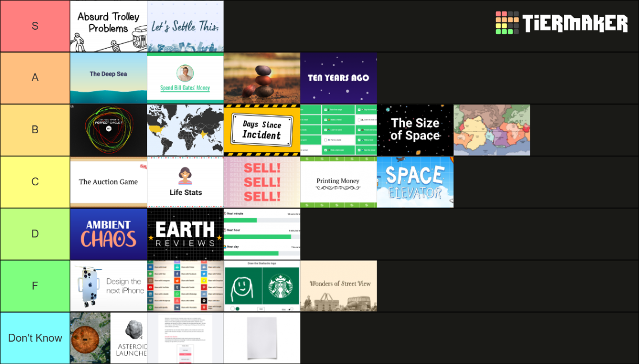The image size is (639, 364).
Task: Select the Absurd Trolley Problems thumbnail
Action: [108, 26]
